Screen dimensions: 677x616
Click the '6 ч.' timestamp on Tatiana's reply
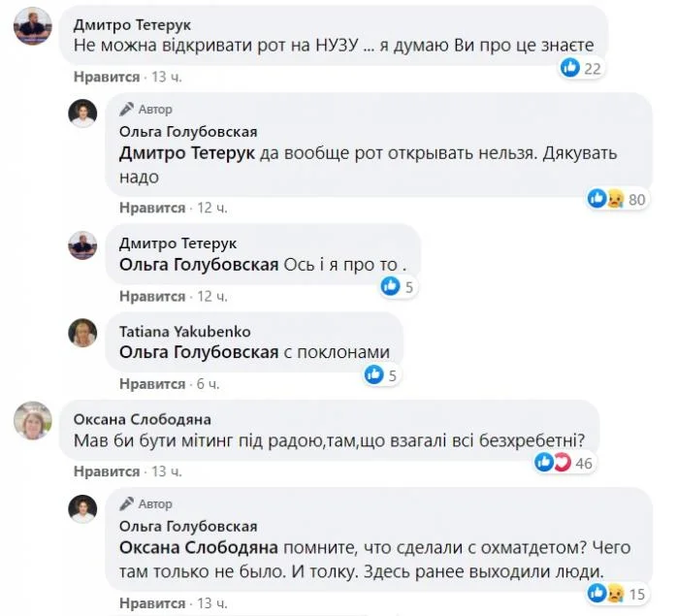coord(208,384)
